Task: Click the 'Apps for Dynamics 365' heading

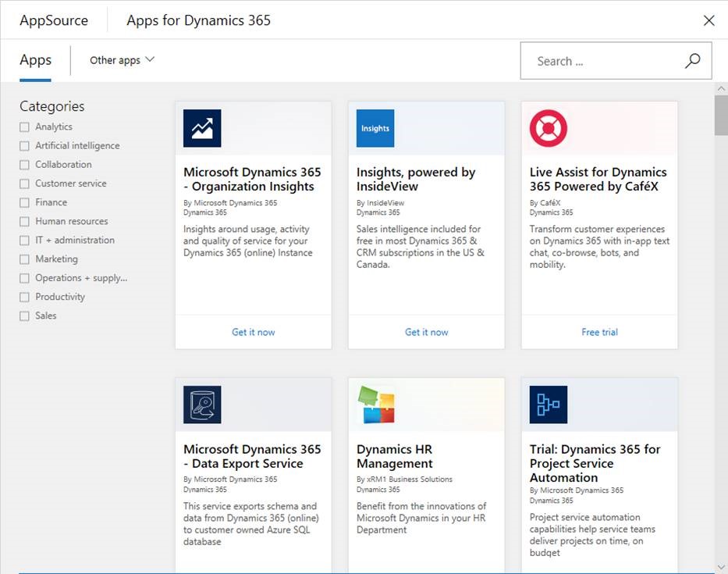Action: click(x=199, y=20)
